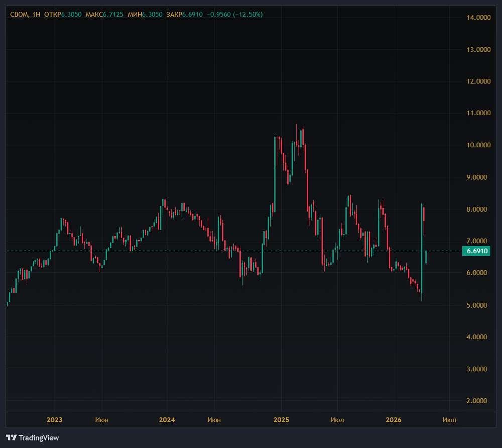
Task: Click the 14.0000 price axis label
Action: pos(478,17)
